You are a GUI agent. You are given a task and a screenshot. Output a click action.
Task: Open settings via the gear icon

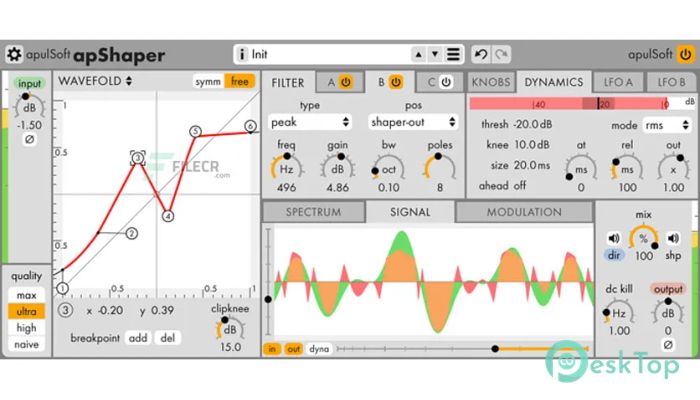[x=14, y=54]
